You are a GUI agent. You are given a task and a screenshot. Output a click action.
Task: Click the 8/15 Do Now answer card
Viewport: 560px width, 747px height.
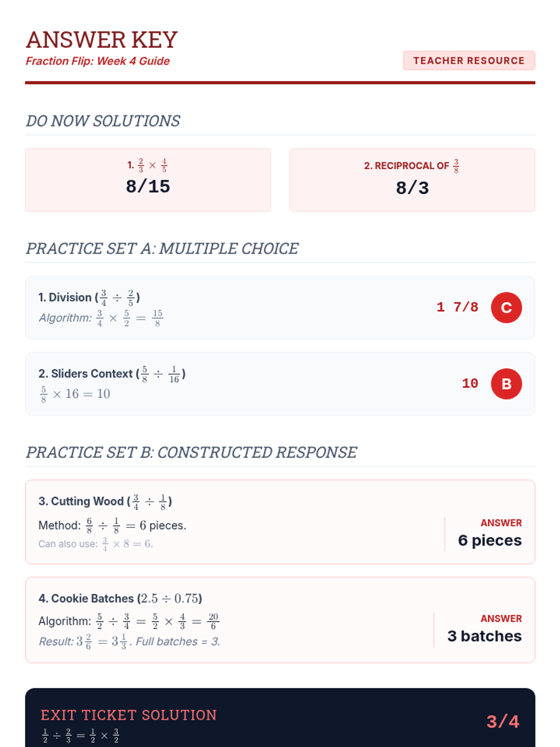[148, 180]
